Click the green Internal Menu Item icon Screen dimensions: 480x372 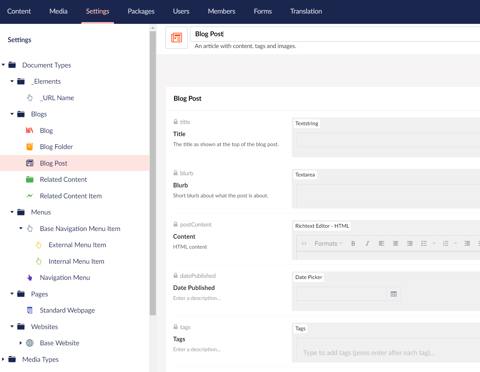(x=39, y=261)
